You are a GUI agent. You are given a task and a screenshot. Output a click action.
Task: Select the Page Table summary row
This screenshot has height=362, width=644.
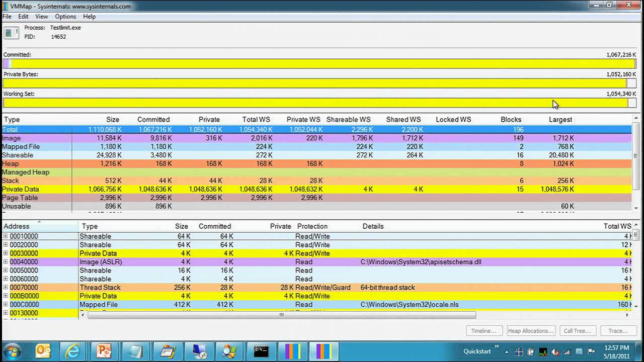coord(316,198)
